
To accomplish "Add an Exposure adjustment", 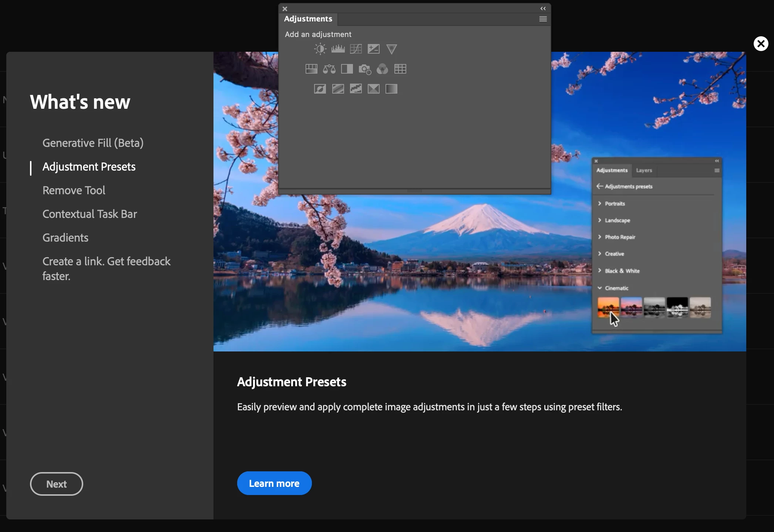I will [x=374, y=49].
